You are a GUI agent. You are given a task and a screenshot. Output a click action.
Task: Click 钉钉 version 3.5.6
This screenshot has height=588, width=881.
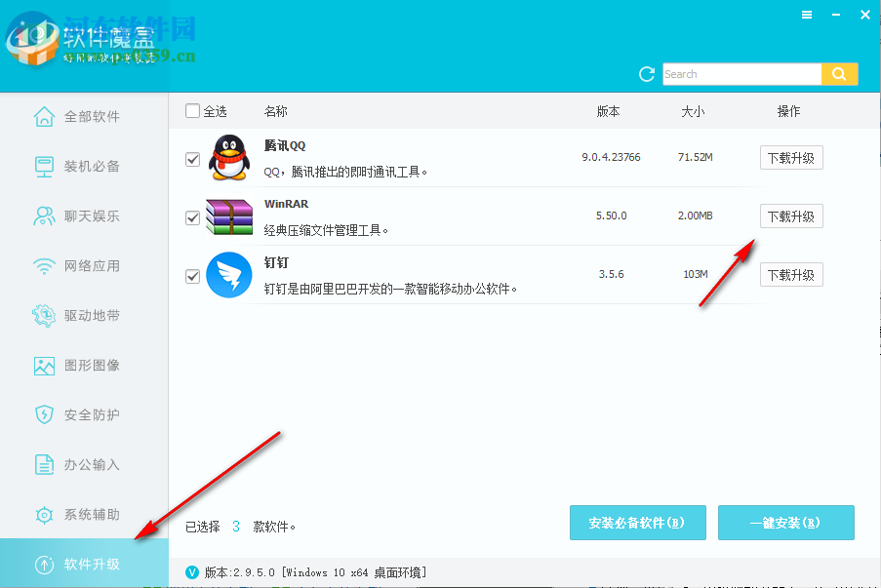point(612,274)
